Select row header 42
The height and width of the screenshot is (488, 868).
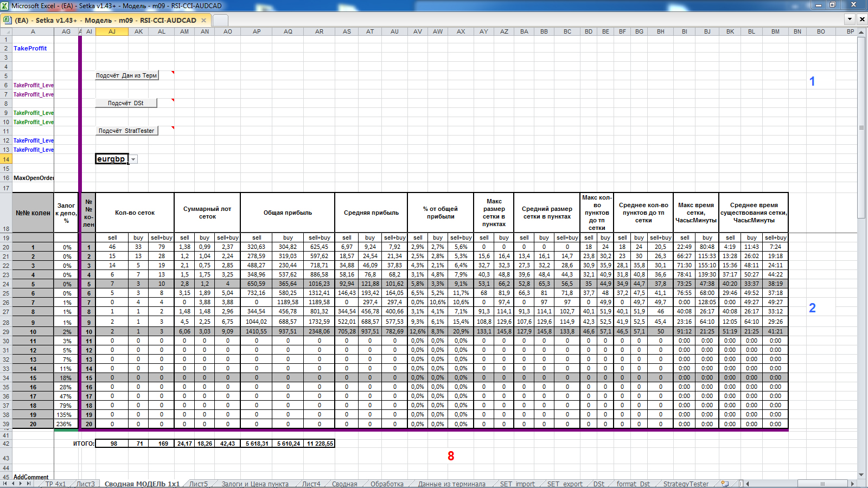6,444
